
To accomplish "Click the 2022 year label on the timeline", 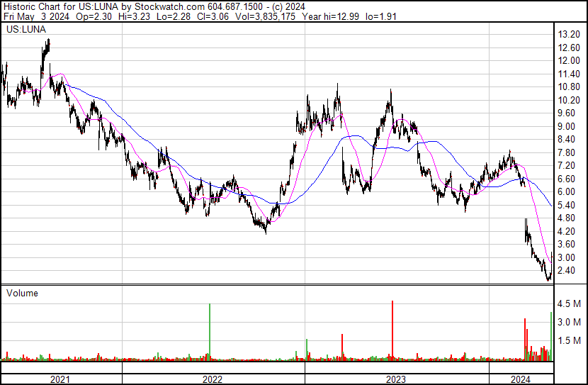I will point(213,379).
